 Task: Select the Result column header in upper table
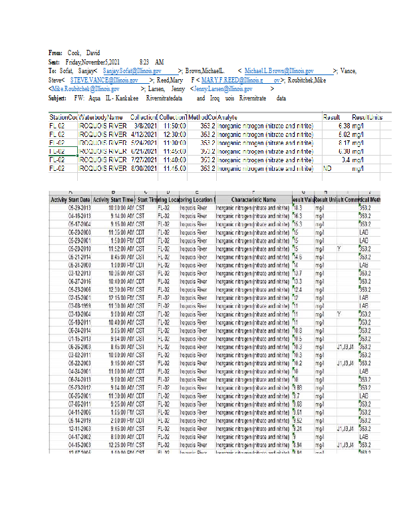[332, 117]
